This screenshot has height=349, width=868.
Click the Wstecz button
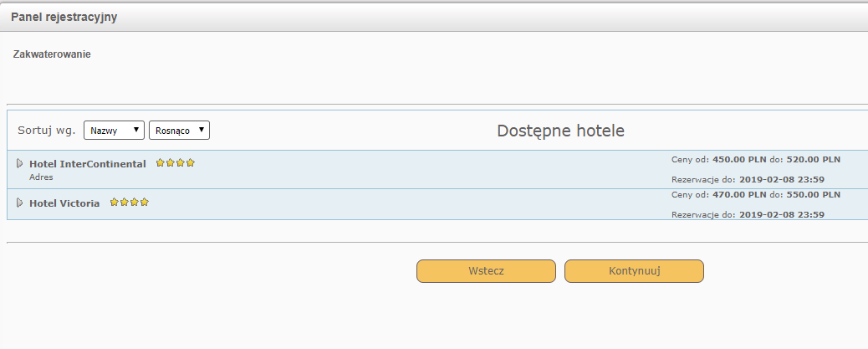pyautogui.click(x=486, y=271)
